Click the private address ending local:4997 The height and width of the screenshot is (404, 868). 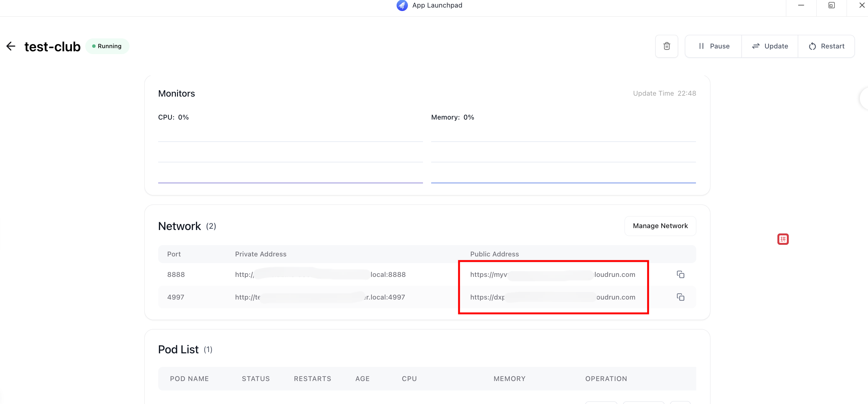point(320,297)
